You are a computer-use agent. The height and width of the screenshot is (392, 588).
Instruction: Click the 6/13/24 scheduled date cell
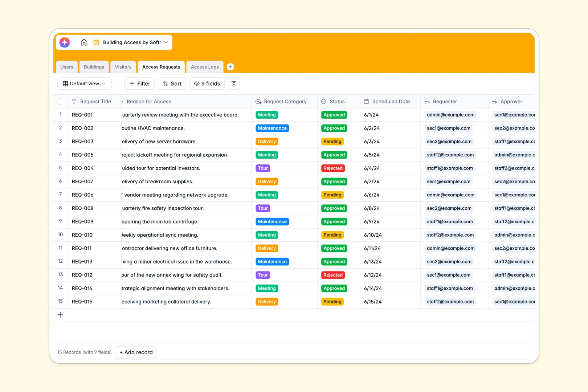[391, 262]
